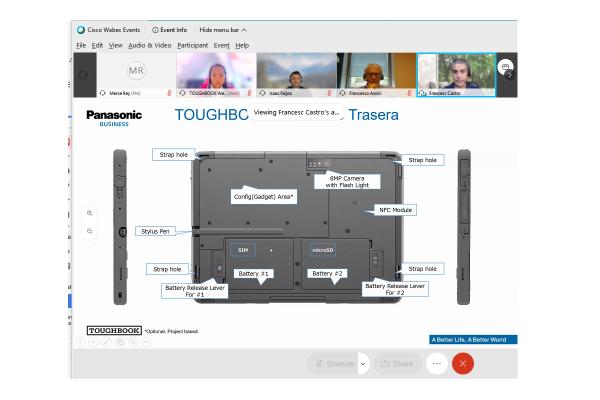Click the 'Battery #2' label
Image resolution: width=600 pixels, height=400 pixels.
tap(327, 273)
